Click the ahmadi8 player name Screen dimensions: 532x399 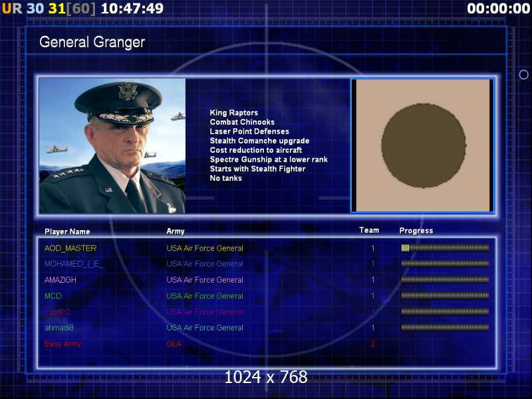(x=59, y=328)
